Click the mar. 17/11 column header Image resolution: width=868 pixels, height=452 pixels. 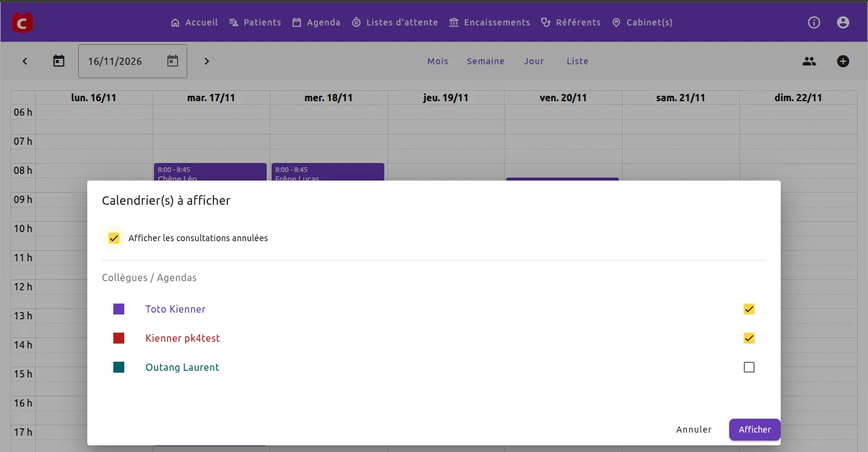[x=211, y=98]
